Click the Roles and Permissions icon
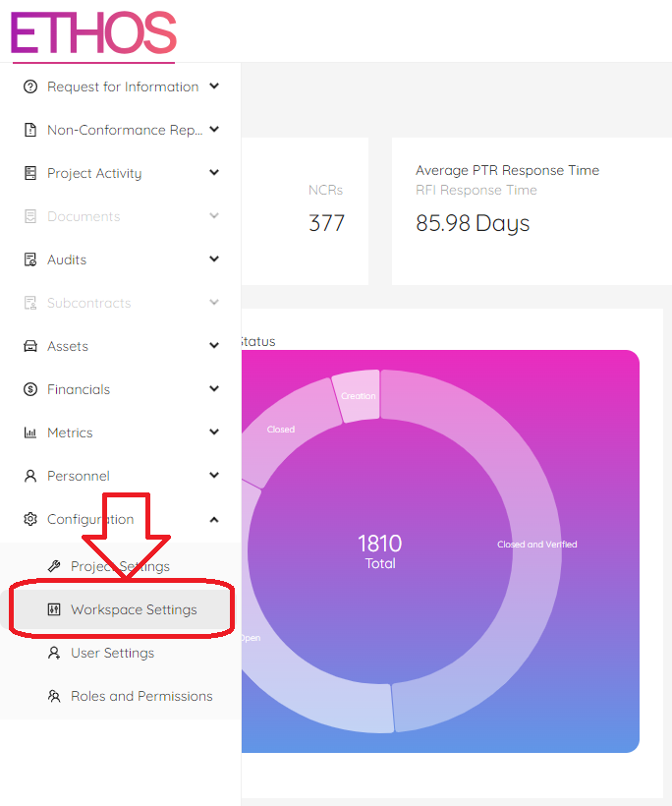Screen dimensions: 672x806 click(x=54, y=696)
